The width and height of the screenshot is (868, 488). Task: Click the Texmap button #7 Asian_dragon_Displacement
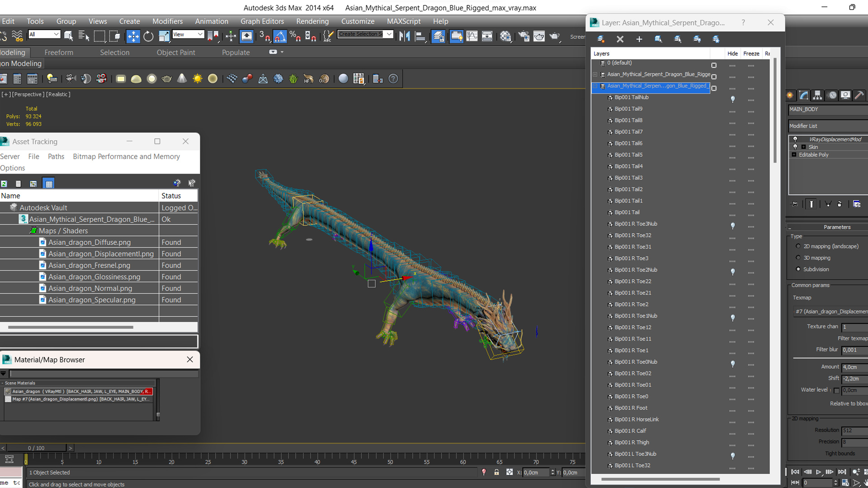(830, 311)
